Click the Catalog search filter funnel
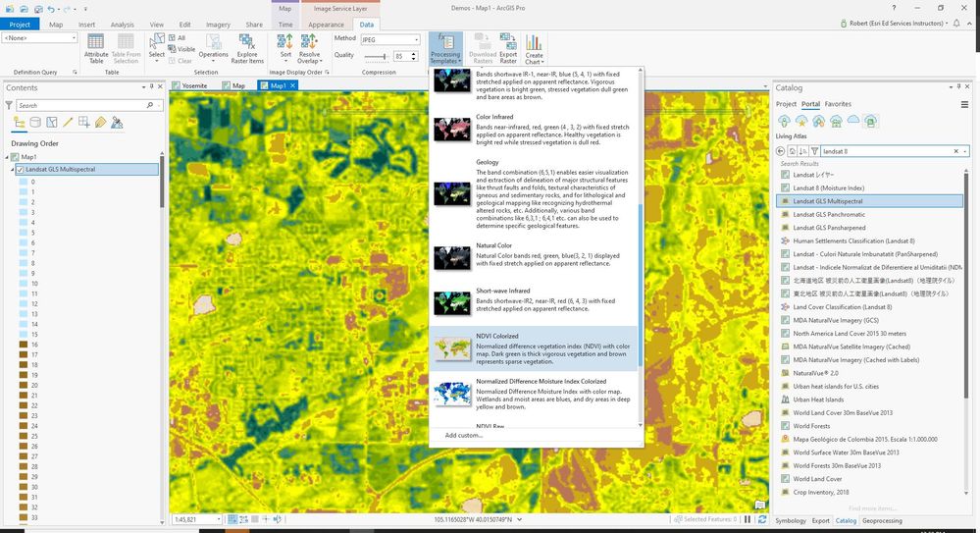This screenshot has width=980, height=533. [x=814, y=151]
